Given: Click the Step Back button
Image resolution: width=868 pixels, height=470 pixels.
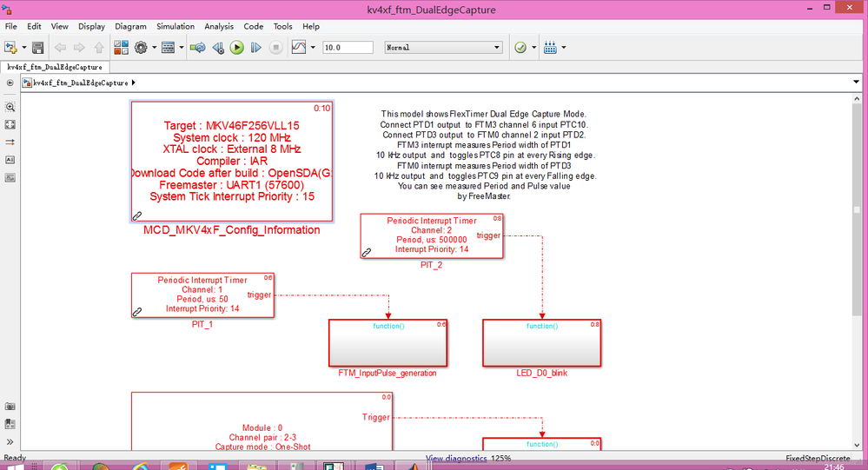Looking at the screenshot, I should [x=218, y=48].
